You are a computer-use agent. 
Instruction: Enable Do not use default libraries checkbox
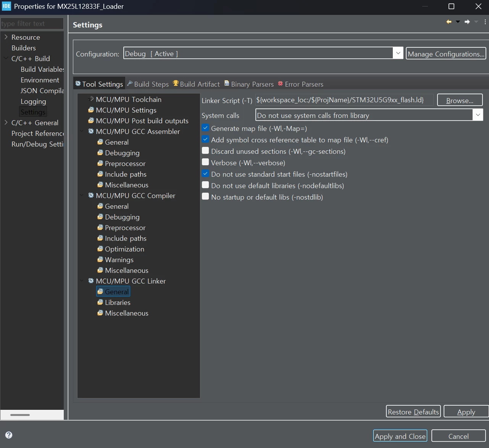tap(205, 185)
